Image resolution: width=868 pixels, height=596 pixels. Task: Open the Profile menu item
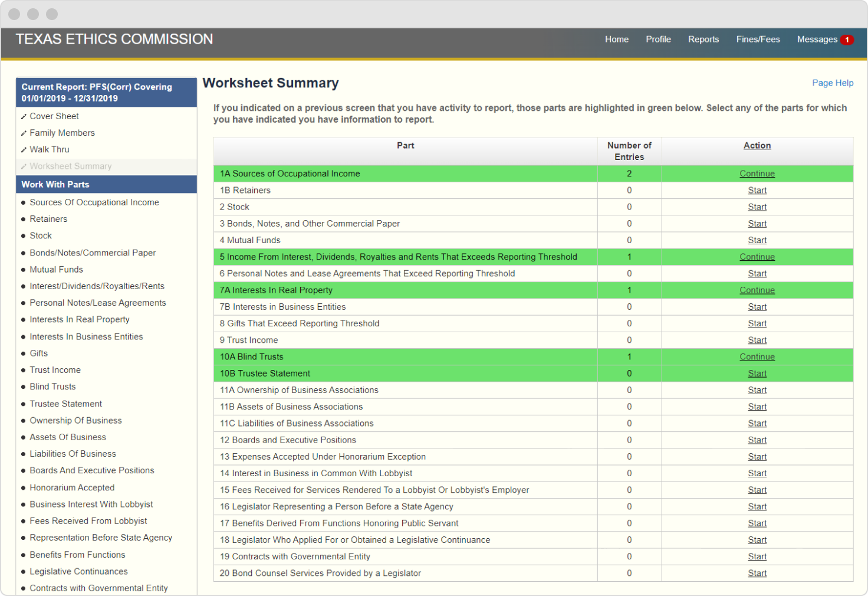[658, 39]
